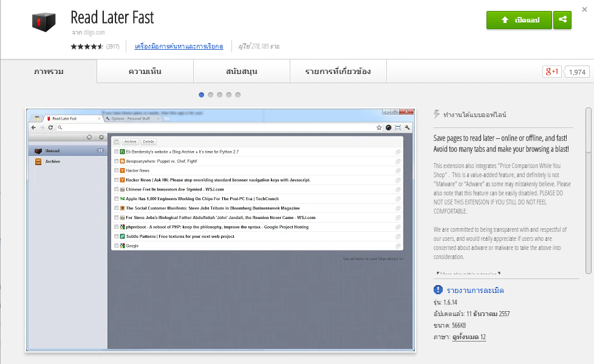Click the ผู้ใช้ 278,185 ราย user count

point(259,47)
